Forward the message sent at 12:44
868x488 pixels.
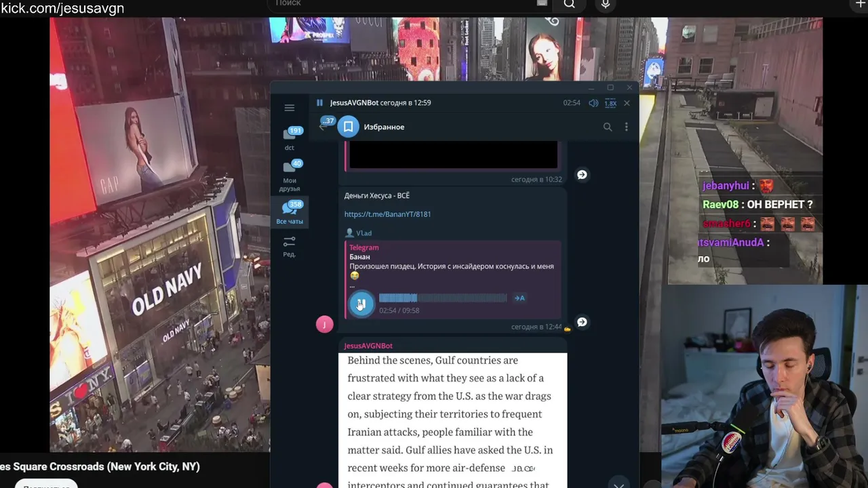click(582, 322)
